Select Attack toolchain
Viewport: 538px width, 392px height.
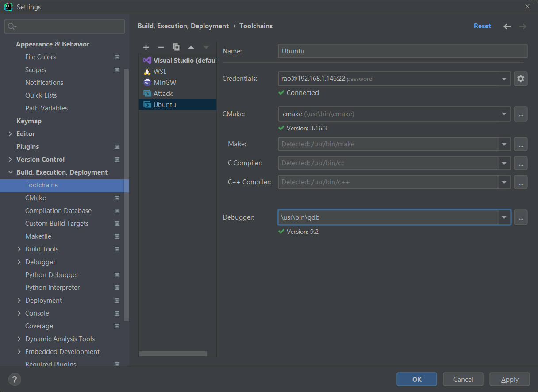click(x=178, y=93)
